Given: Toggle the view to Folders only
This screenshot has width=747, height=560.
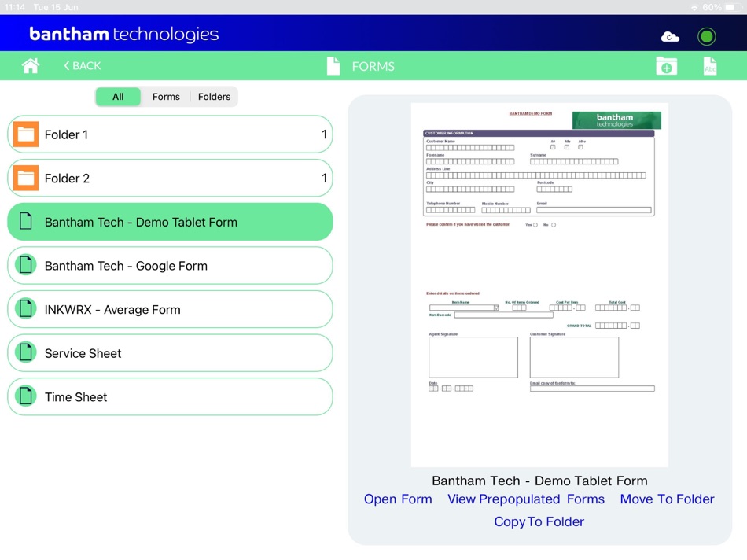Looking at the screenshot, I should click(214, 96).
